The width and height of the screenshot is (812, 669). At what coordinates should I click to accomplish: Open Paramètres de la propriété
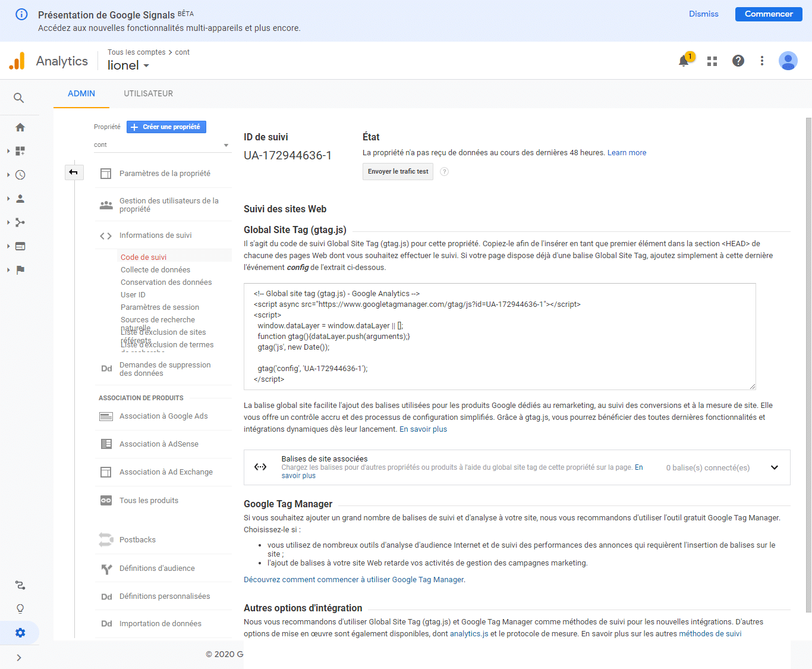[163, 174]
